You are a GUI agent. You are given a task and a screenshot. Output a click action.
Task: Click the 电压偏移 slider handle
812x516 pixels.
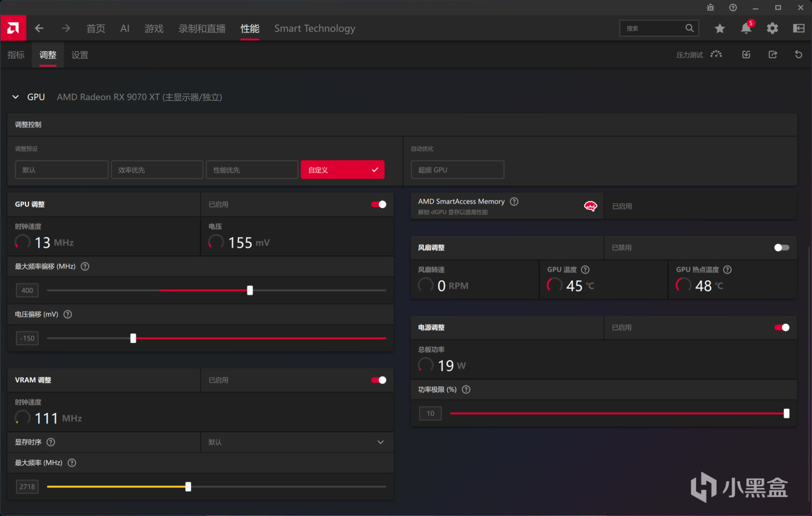133,339
